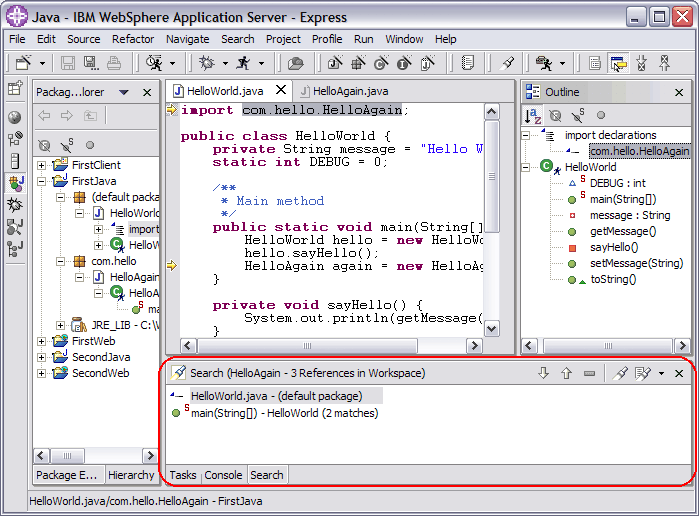Toggle Hide Static Members in Package Explorer

67,145
